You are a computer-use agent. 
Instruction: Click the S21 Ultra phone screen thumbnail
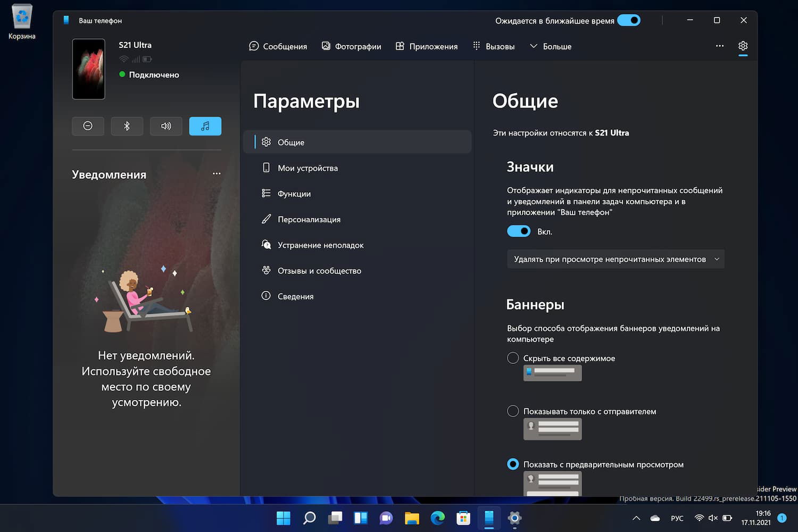(x=89, y=69)
